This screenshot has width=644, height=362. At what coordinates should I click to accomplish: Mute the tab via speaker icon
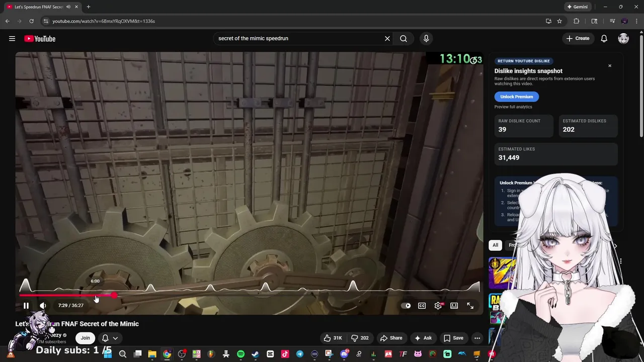coord(68,7)
